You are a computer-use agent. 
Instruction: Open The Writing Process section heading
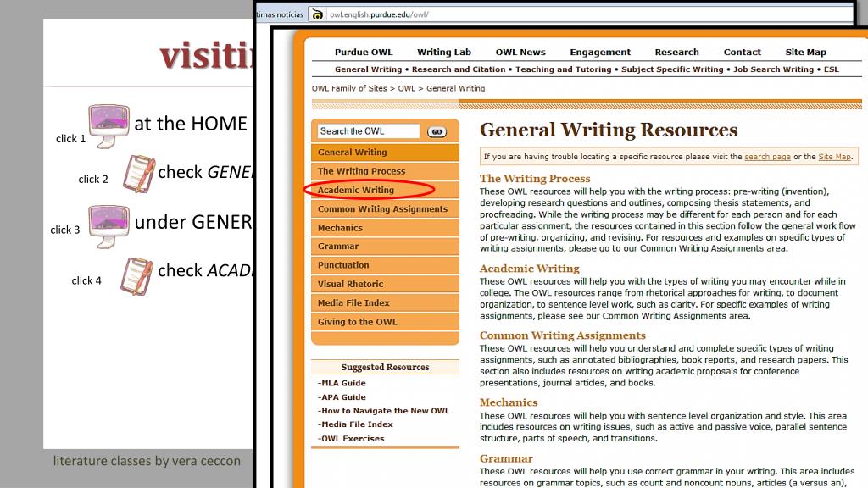click(x=535, y=179)
